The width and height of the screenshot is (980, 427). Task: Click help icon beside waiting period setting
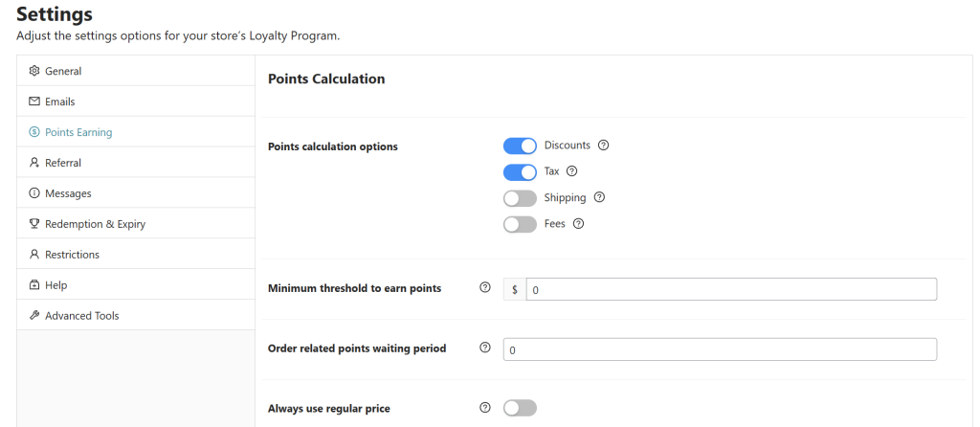pyautogui.click(x=485, y=348)
